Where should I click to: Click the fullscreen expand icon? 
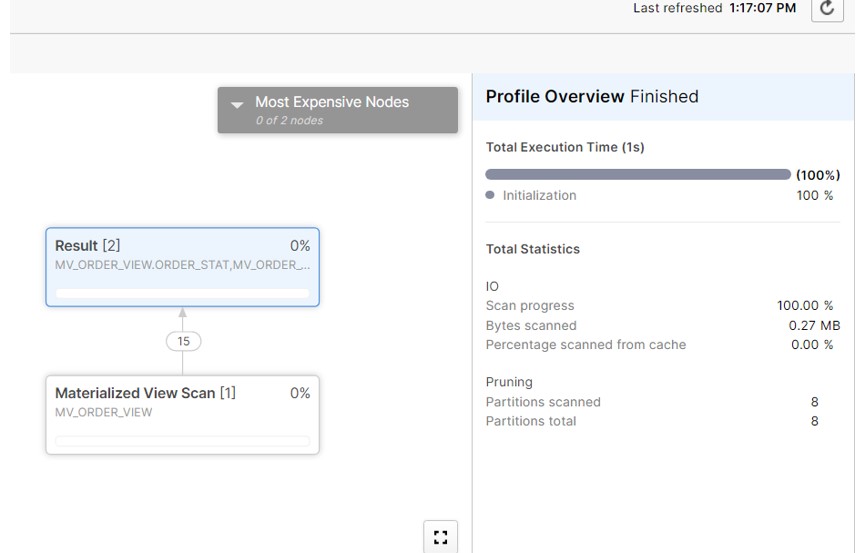pos(440,537)
